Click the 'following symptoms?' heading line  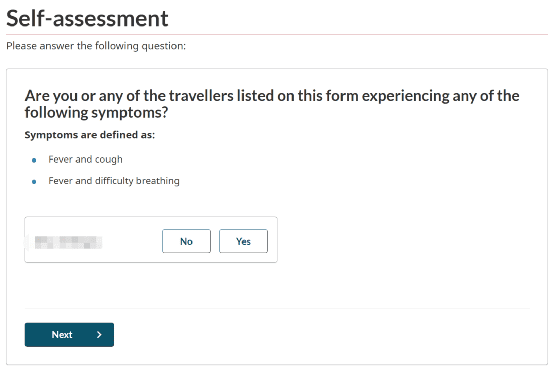[x=96, y=113]
